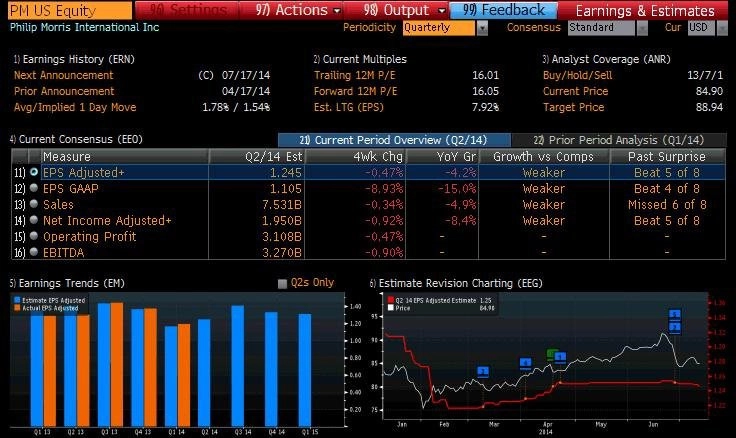Open Earnings Trends (EM) link
Viewport: 736px width, 438px height.
coord(67,283)
